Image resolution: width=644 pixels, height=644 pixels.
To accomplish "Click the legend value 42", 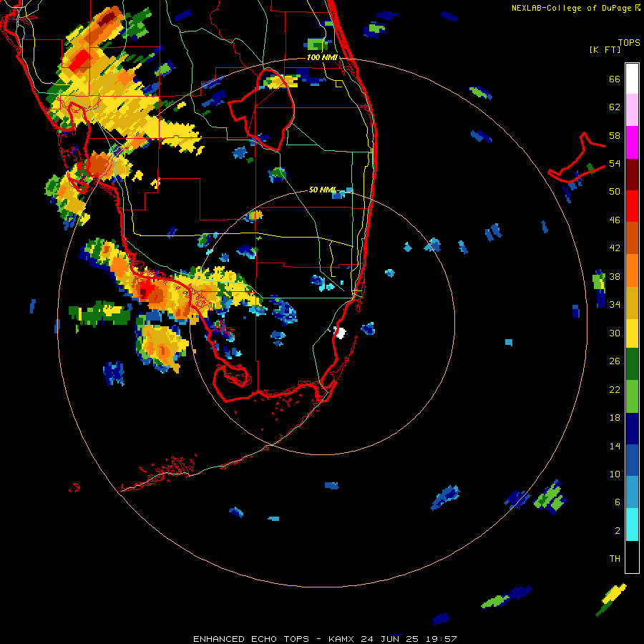I will pos(615,248).
